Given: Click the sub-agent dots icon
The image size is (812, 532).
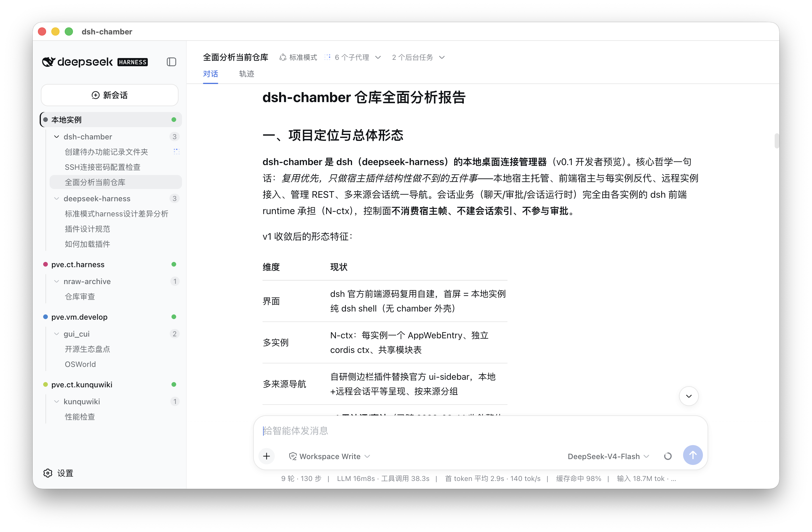Looking at the screenshot, I should [x=327, y=57].
